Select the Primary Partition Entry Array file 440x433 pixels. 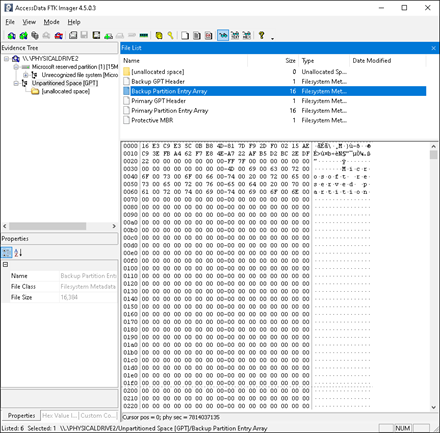[x=274, y=110]
